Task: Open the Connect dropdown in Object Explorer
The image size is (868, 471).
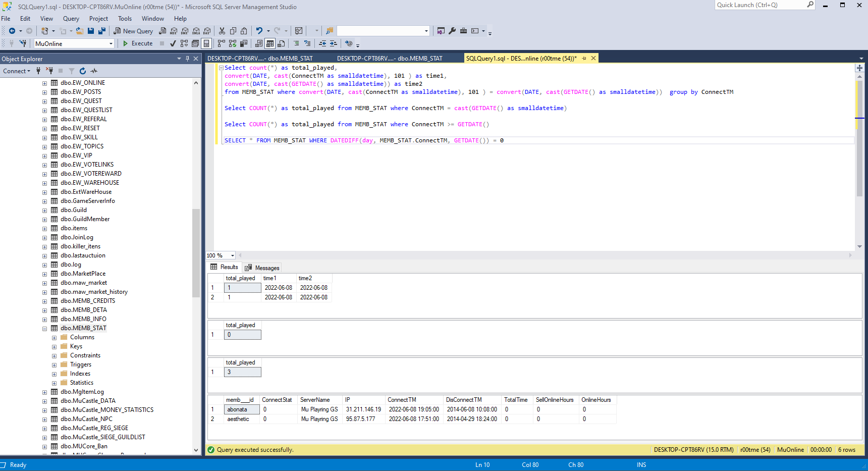Action: tap(17, 71)
